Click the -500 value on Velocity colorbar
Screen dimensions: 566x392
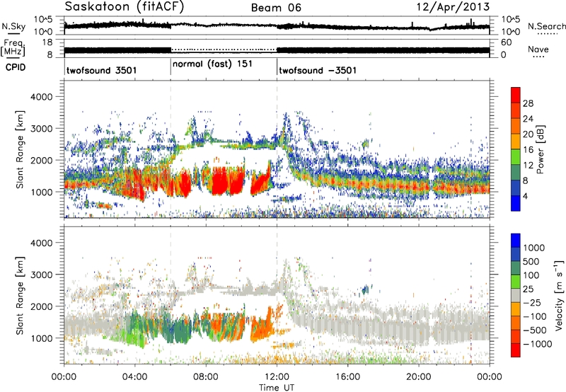pos(535,330)
